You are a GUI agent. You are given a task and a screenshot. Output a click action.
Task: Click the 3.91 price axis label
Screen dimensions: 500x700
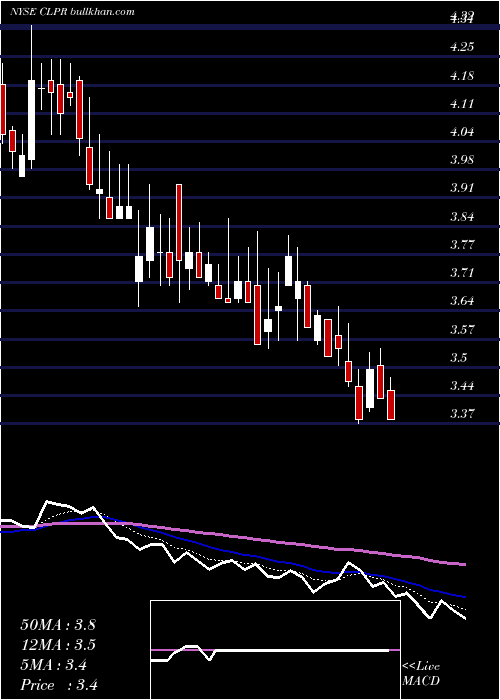(x=462, y=188)
